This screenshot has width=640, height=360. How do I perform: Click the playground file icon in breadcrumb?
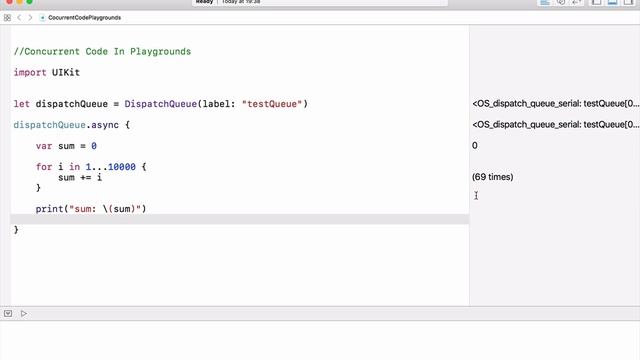coord(42,18)
